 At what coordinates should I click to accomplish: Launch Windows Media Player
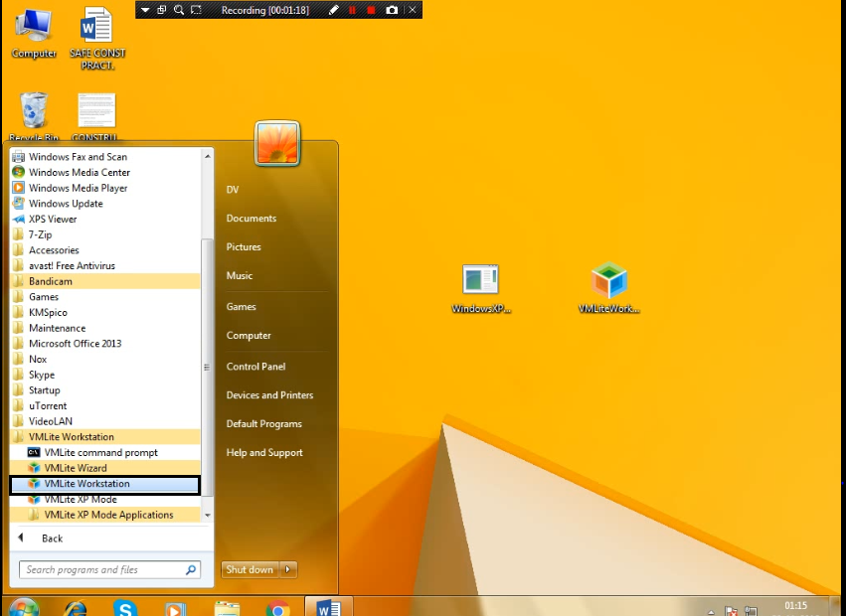coord(105,188)
